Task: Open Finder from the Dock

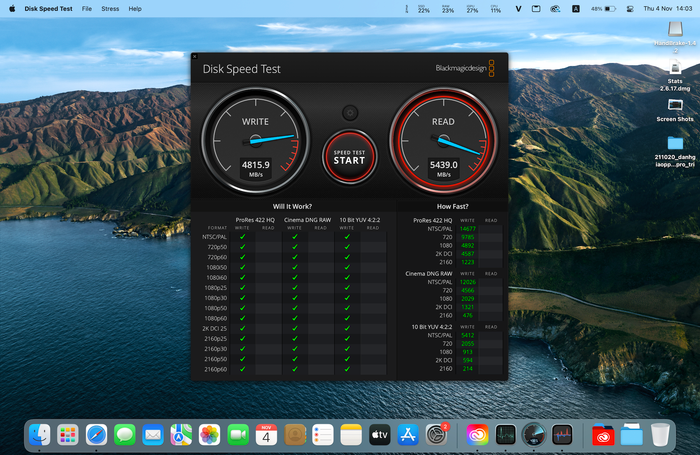Action: coord(39,434)
